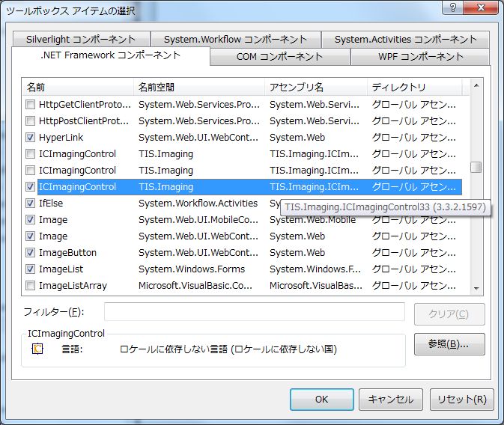Click the list scrollbar thumb
The image size is (504, 425).
476,168
